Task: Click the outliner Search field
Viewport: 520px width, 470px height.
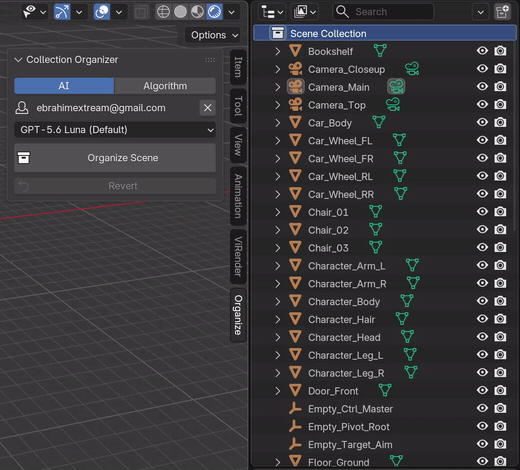Action: [383, 12]
